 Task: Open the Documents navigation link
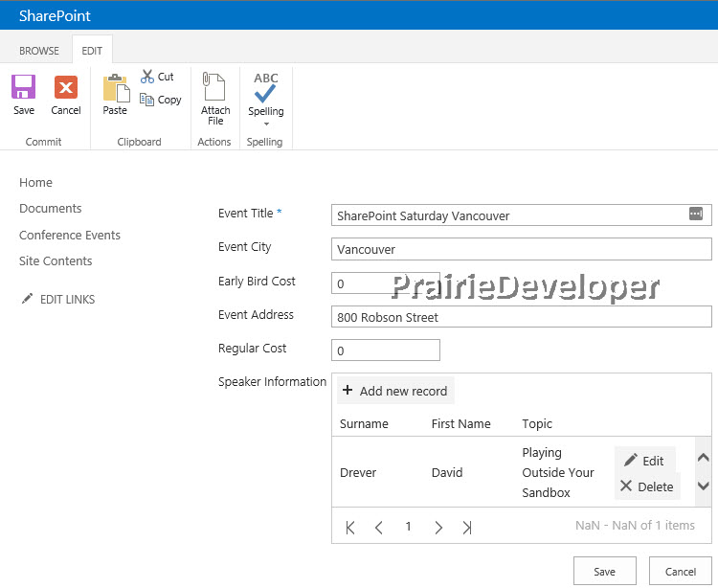tap(51, 209)
